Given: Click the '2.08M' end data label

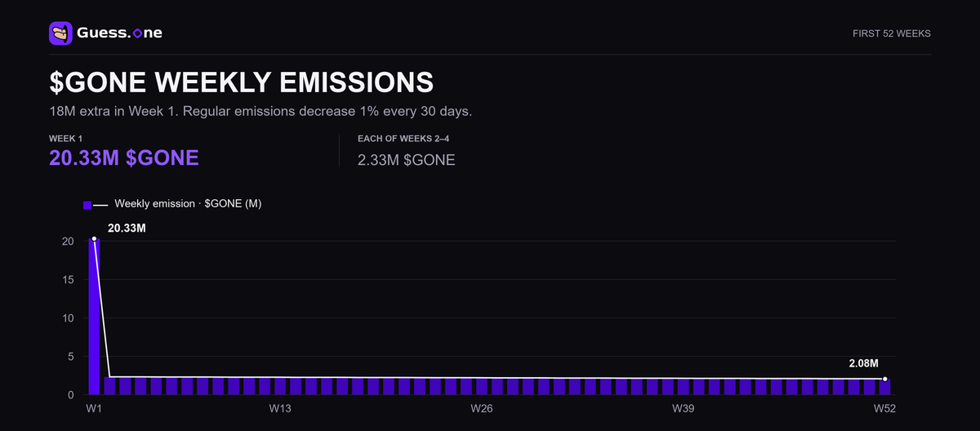Looking at the screenshot, I should [x=862, y=362].
